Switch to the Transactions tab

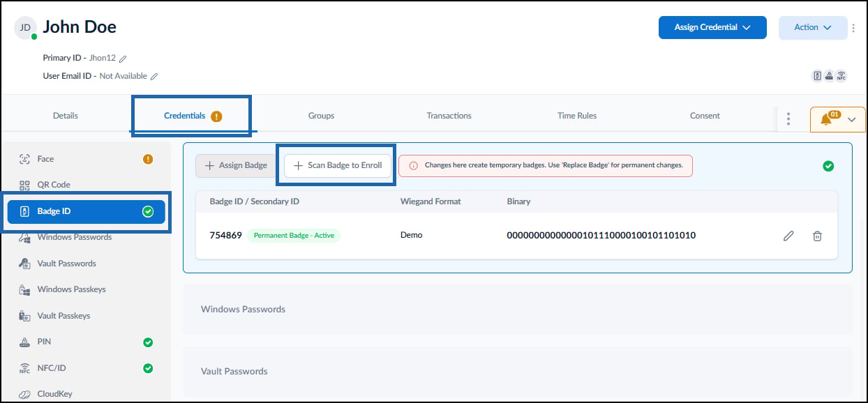449,116
